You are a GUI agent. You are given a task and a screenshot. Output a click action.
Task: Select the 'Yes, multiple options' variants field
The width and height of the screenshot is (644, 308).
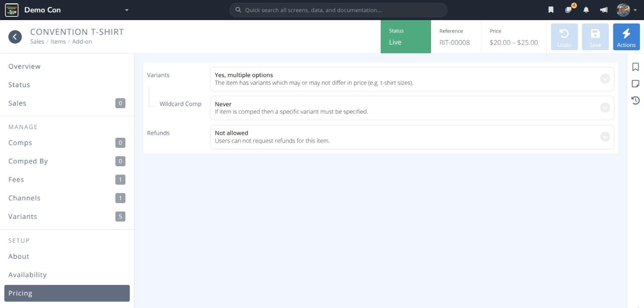click(412, 79)
